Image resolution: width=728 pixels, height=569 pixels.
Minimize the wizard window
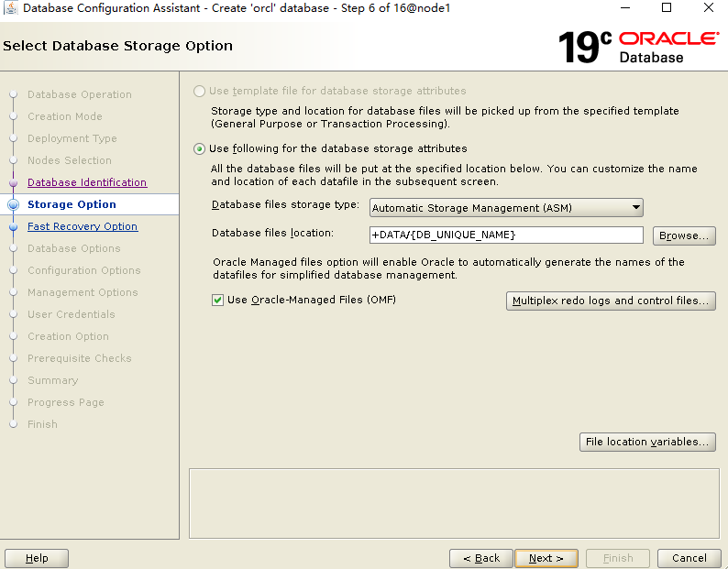pos(625,7)
